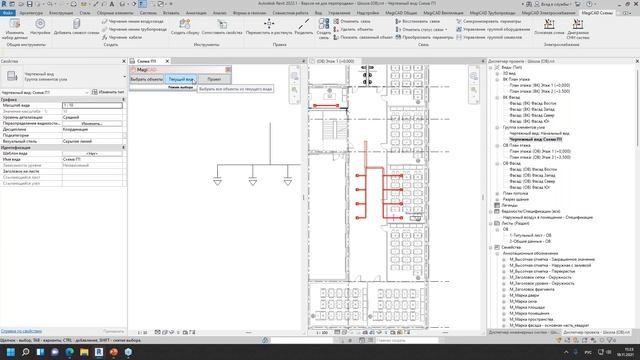The width and height of the screenshot is (640, 360).
Task: Click the Изменить тип button
Action: 108,92
